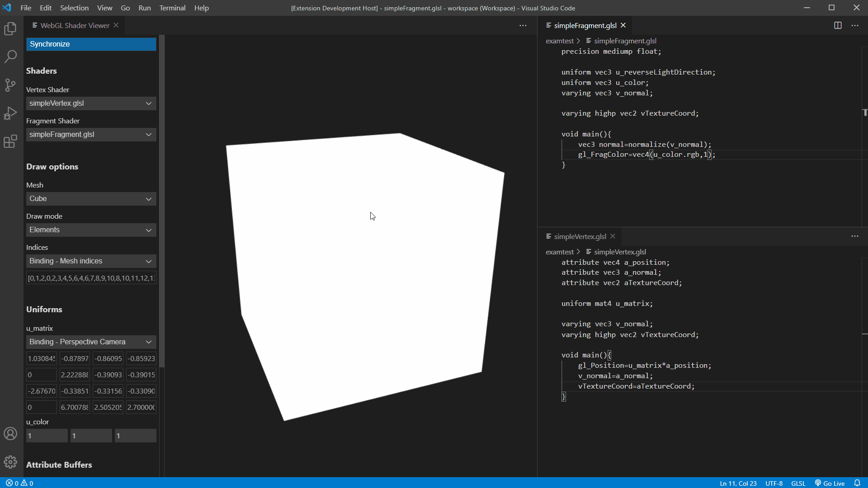Open the Mesh dropdown showing Cube
This screenshot has height=488, width=868.
coord(91,199)
